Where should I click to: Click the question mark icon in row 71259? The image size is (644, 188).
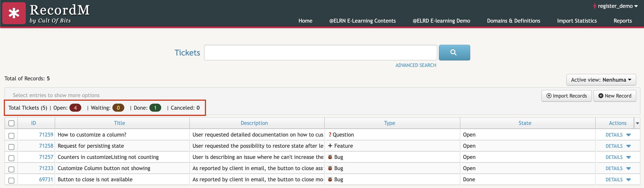[x=330, y=135]
